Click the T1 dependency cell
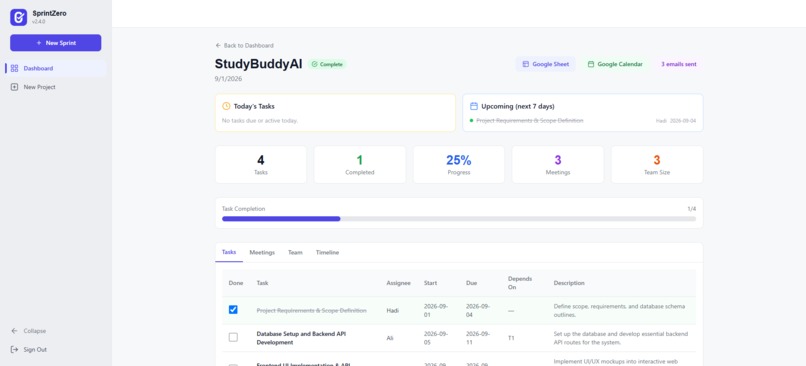This screenshot has width=806, height=366. click(x=511, y=338)
